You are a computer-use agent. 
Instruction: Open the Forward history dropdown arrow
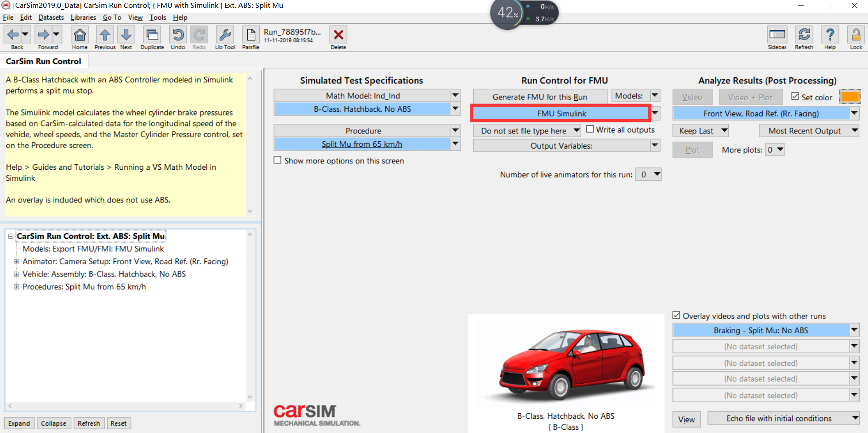(56, 35)
